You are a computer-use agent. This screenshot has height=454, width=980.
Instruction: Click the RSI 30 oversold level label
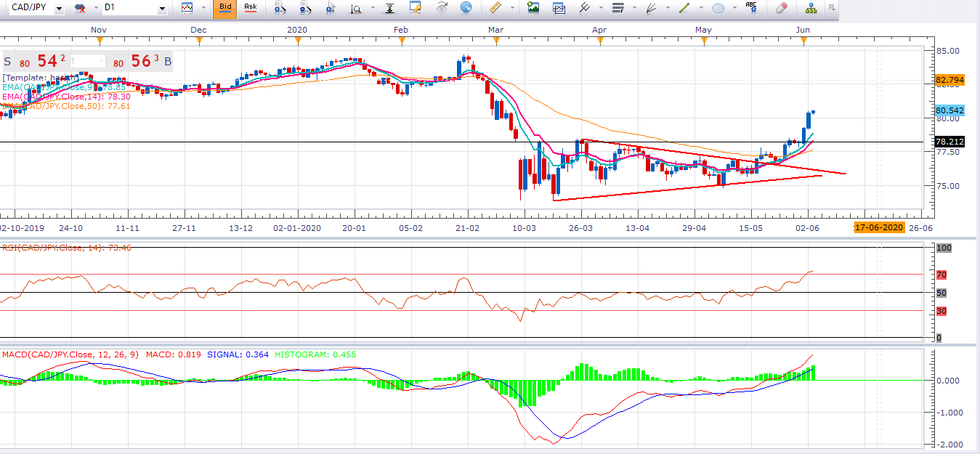941,311
